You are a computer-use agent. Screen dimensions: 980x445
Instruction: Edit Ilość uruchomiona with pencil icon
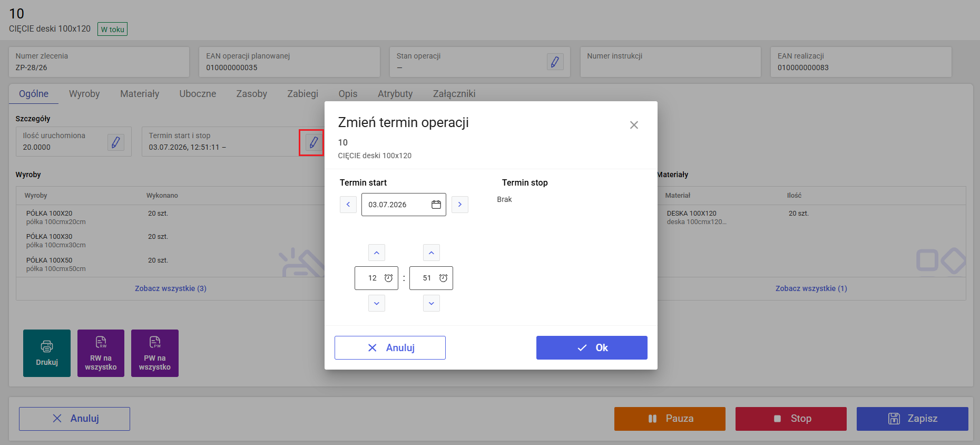pyautogui.click(x=115, y=142)
